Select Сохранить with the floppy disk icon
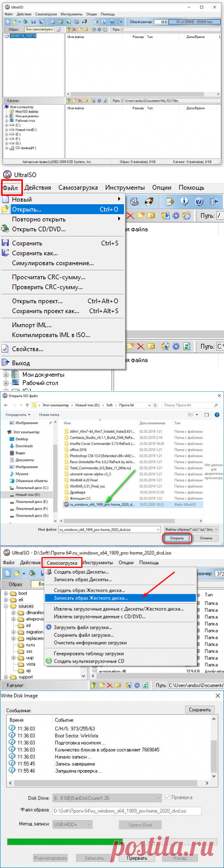The height and width of the screenshot is (868, 224). coord(27,243)
